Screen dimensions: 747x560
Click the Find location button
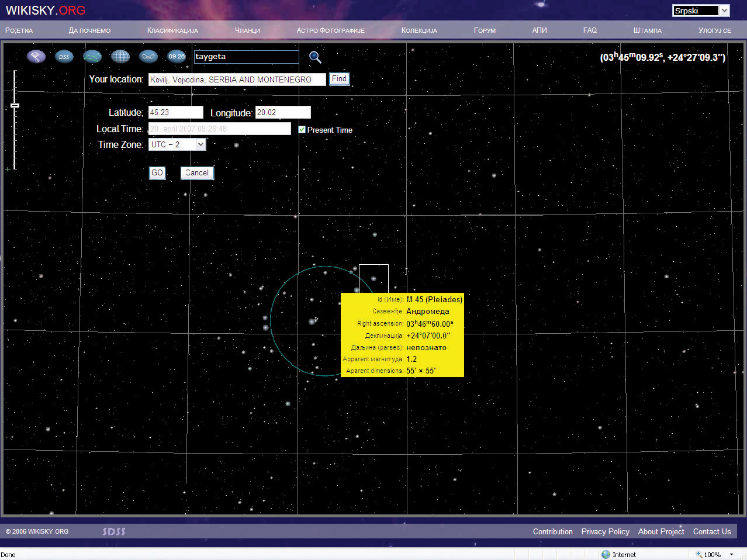tap(339, 79)
